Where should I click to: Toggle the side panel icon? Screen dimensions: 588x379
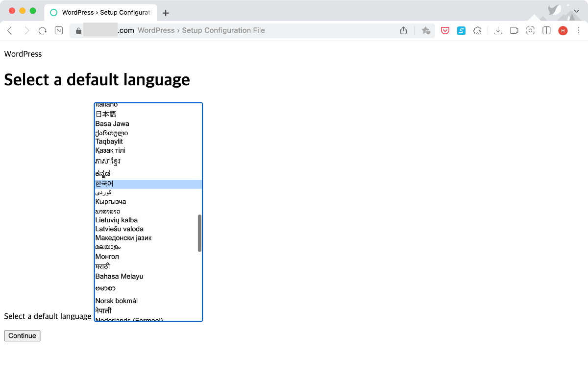click(546, 30)
